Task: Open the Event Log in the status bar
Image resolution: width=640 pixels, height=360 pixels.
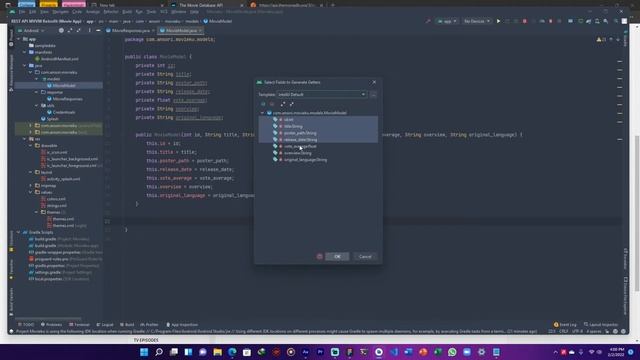Action: tap(565, 324)
